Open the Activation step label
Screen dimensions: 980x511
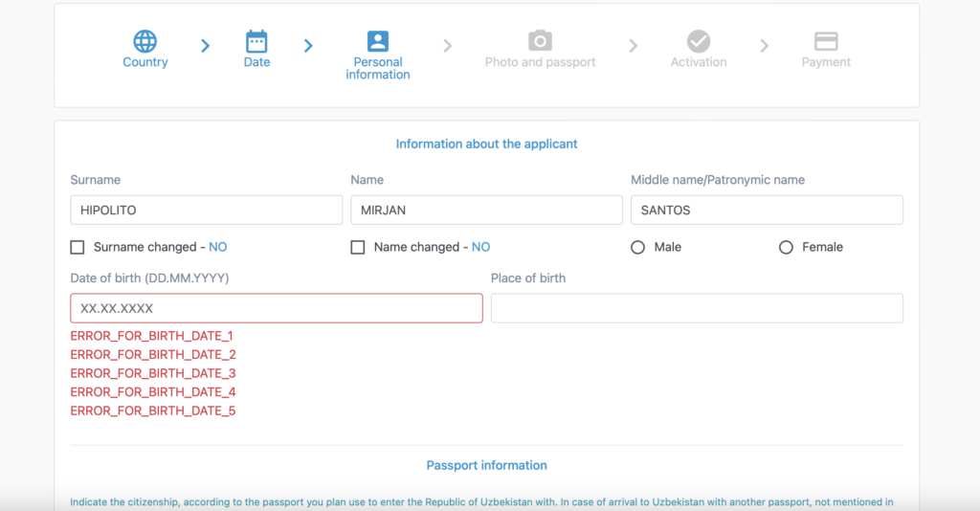[699, 62]
